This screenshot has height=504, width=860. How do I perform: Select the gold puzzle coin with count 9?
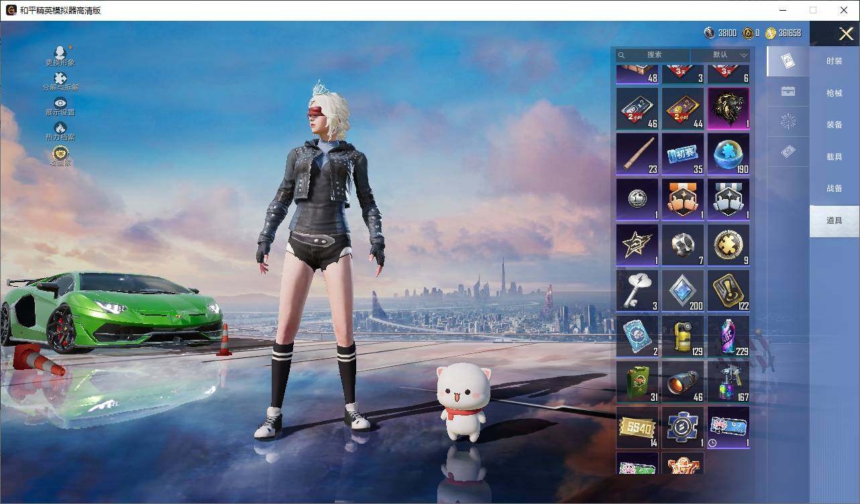coord(729,245)
